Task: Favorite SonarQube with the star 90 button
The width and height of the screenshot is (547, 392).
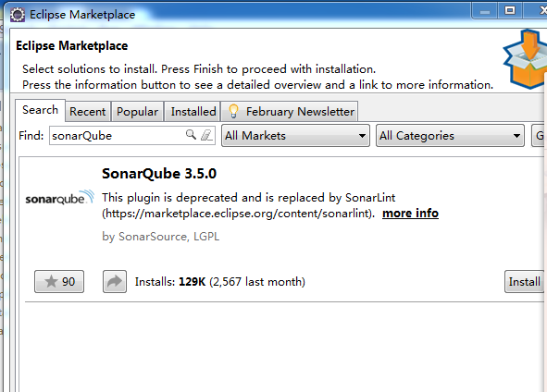Action: click(x=59, y=281)
